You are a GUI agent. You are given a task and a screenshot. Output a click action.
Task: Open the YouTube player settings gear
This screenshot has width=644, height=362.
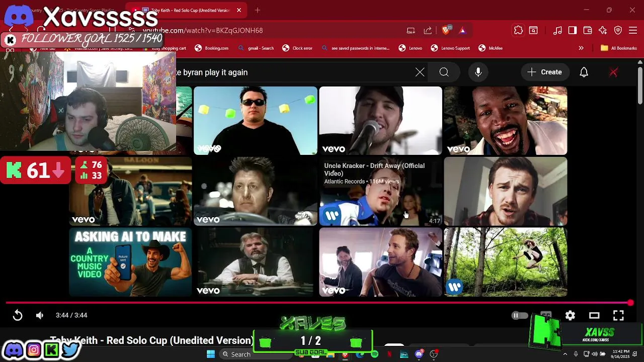(570, 315)
